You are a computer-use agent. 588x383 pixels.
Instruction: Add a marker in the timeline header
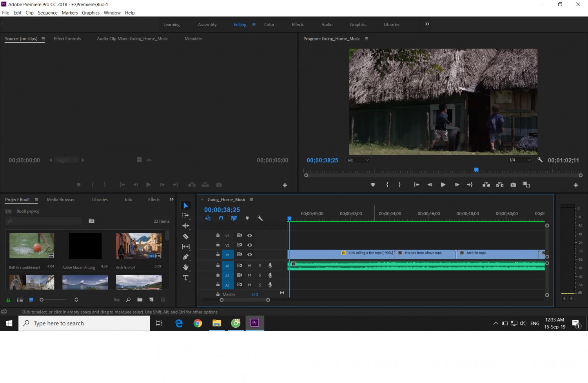247,218
